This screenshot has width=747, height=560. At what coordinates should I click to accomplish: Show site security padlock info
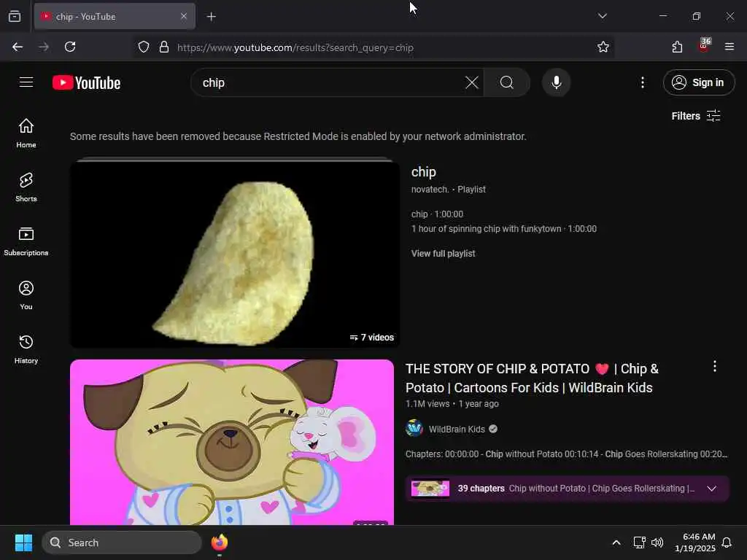coord(164,47)
